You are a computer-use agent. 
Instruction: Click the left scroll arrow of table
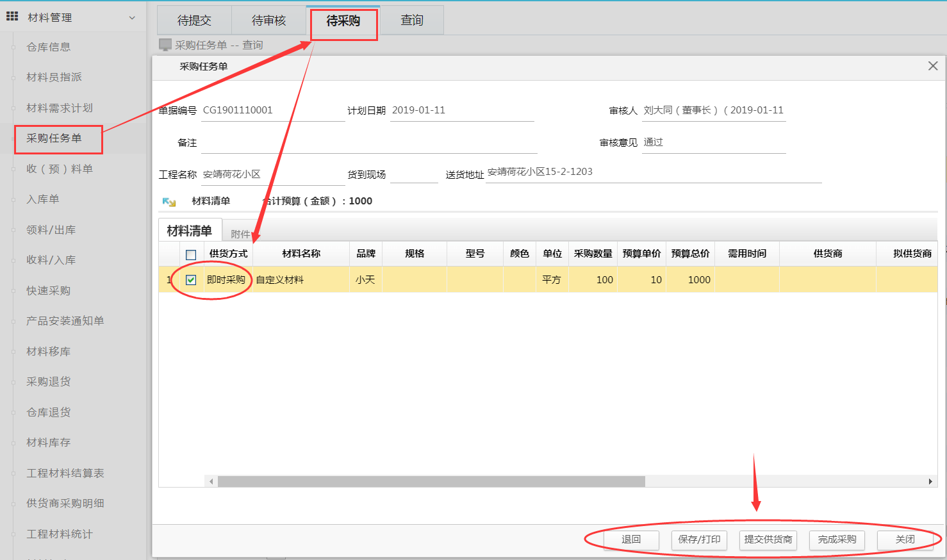[211, 481]
